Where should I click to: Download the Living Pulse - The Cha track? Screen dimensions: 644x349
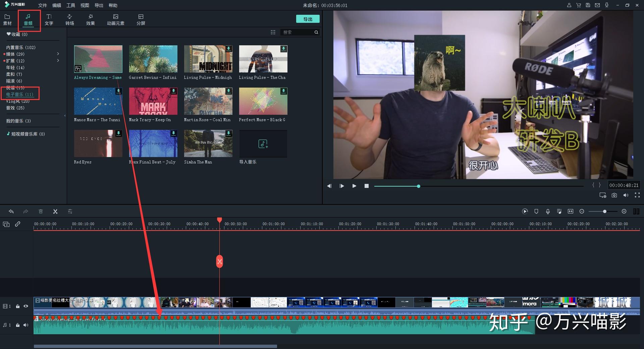[283, 49]
